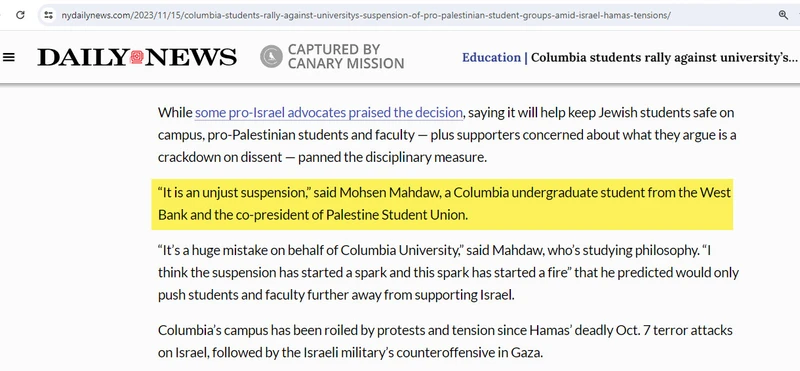
Task: Open the Education section link
Action: tap(491, 57)
